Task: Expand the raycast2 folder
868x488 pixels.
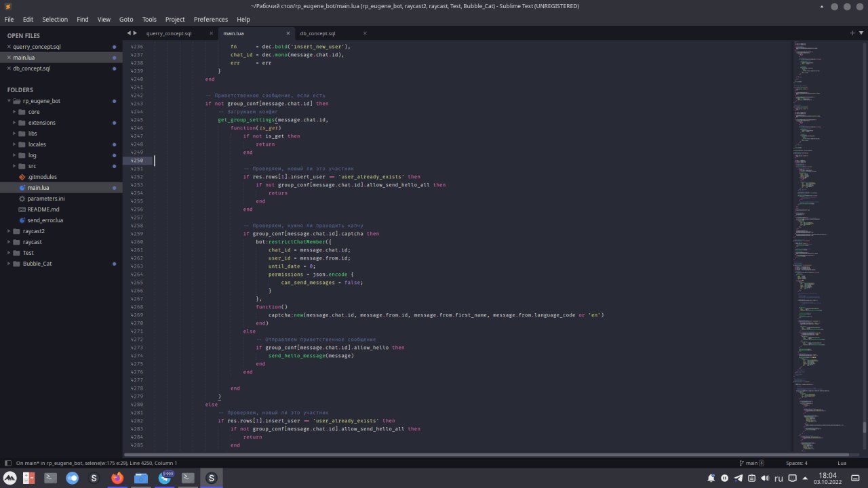Action: pos(8,231)
